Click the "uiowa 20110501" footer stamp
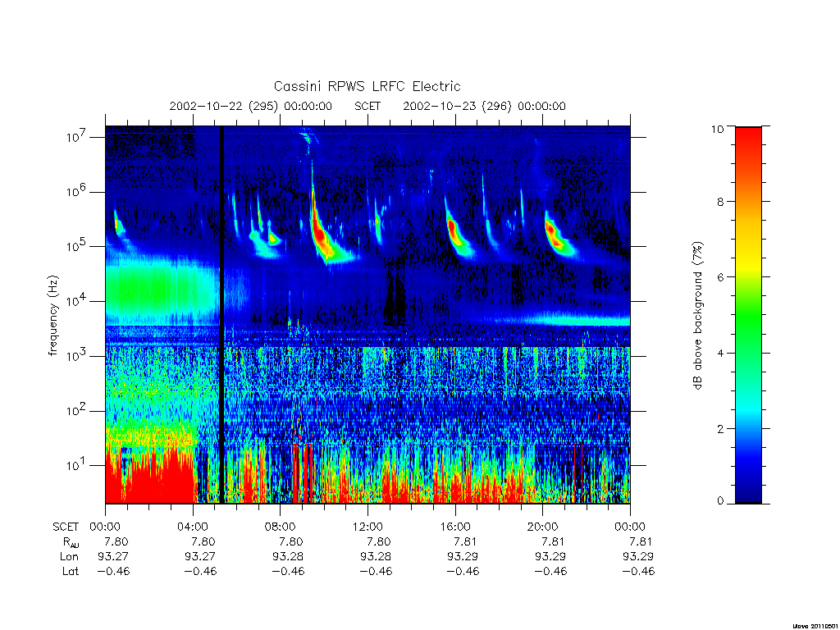 pyautogui.click(x=815, y=626)
